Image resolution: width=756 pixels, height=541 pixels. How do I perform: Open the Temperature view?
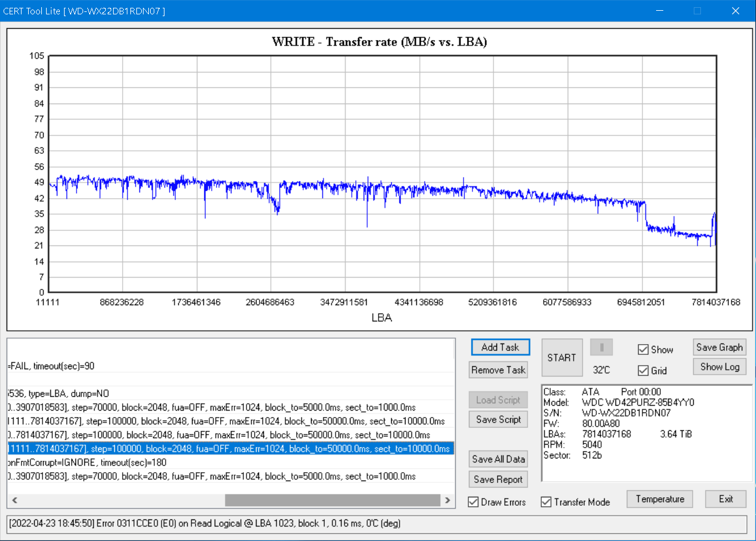click(x=660, y=499)
